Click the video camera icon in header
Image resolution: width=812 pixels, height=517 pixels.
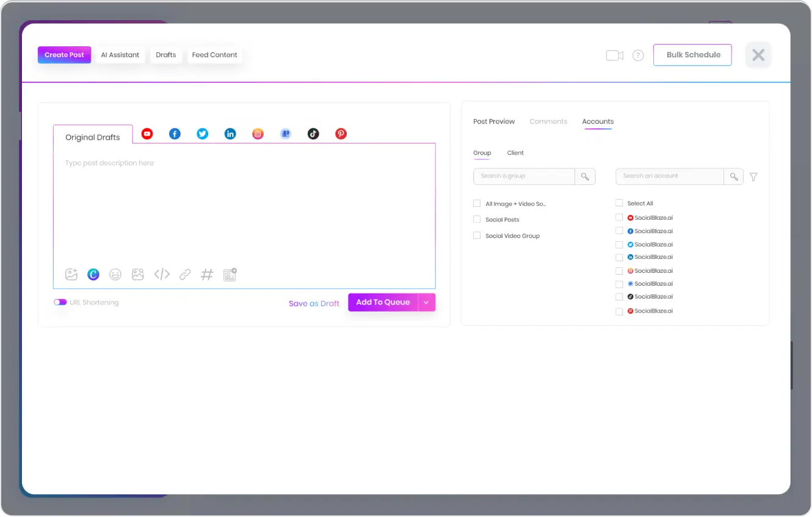coord(615,56)
